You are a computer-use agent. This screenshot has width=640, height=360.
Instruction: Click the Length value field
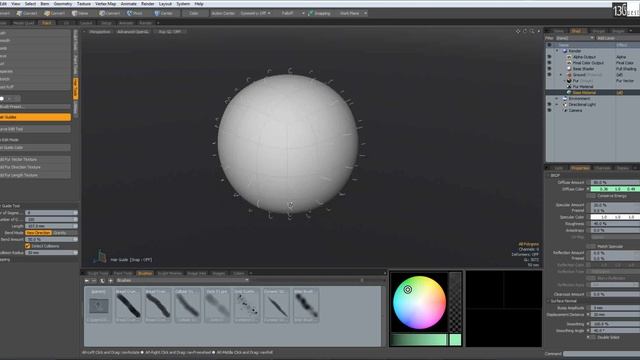tap(51, 226)
